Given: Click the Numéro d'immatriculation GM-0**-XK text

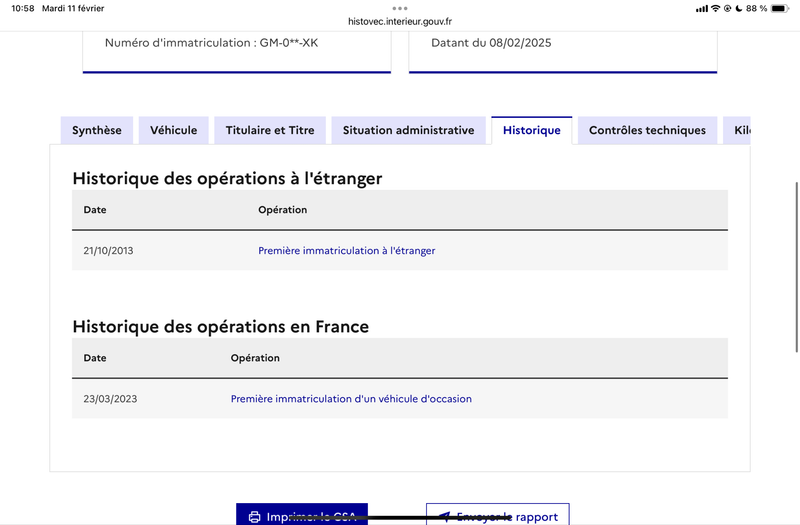Looking at the screenshot, I should (211, 43).
